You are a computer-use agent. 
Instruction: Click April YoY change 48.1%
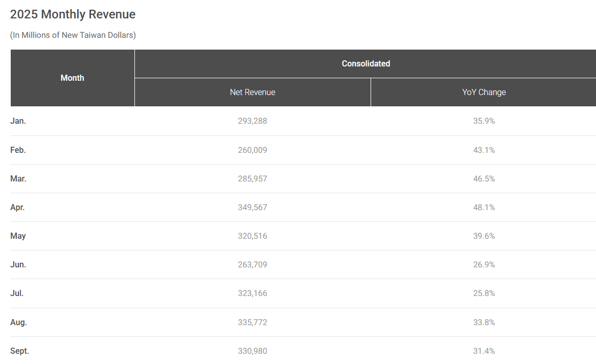[x=484, y=207]
